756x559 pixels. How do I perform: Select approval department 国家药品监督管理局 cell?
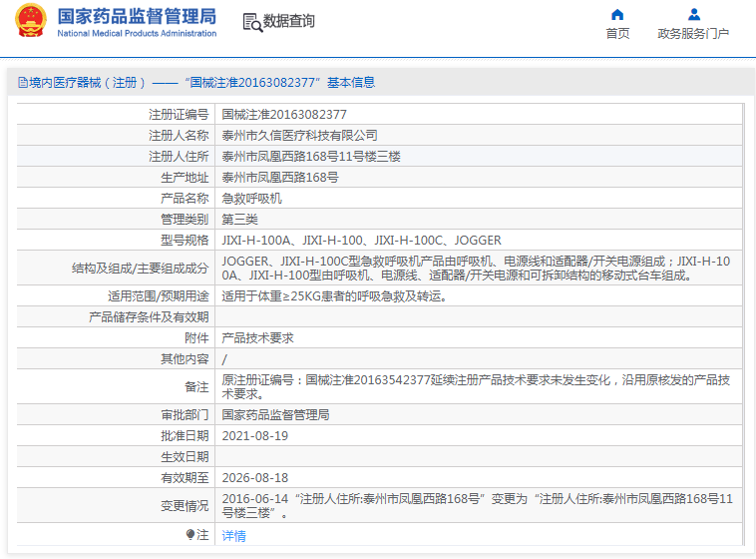tap(275, 414)
